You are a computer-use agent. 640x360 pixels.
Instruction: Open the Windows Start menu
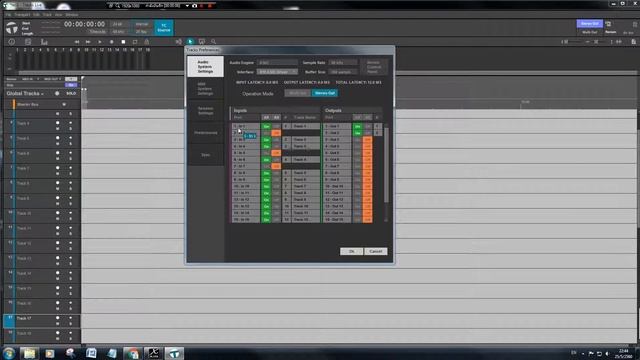tap(9, 353)
